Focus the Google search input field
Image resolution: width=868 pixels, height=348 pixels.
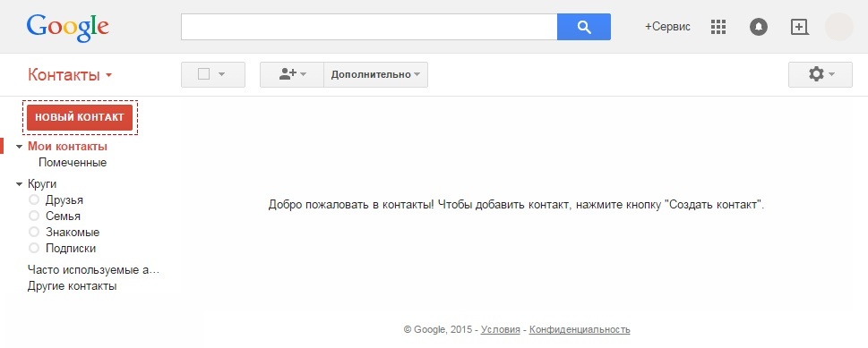coord(369,27)
